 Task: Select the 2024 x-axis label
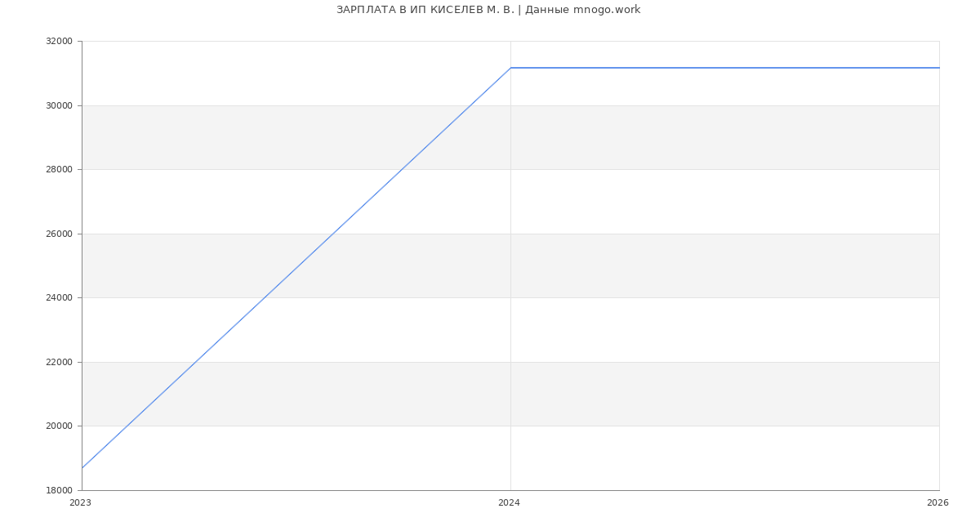click(x=509, y=503)
